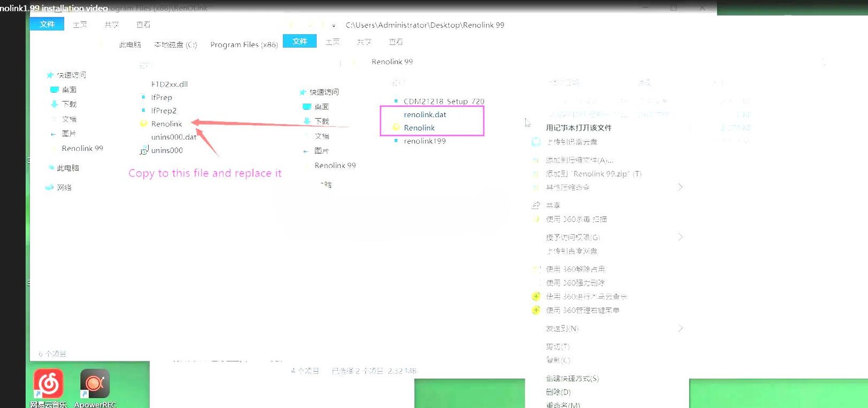Screen dimensions: 868x408
Task: Select the yellow Renolink icon in the Renolink 99 window
Action: tap(396, 127)
